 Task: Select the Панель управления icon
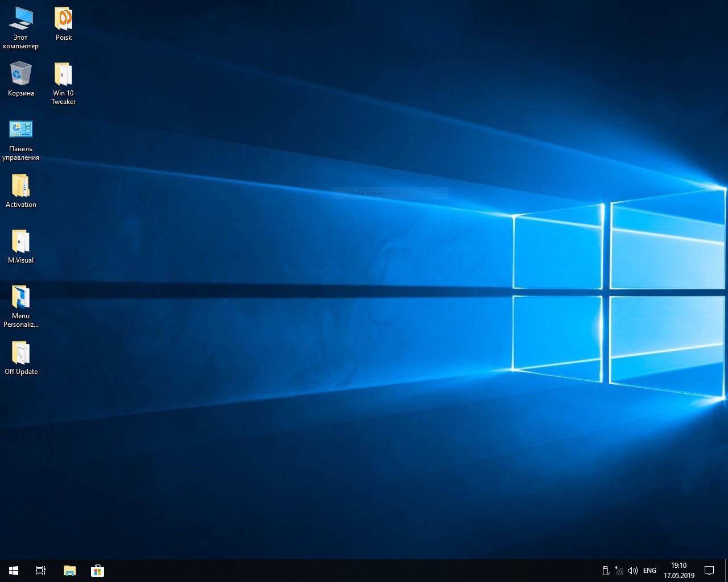click(20, 140)
